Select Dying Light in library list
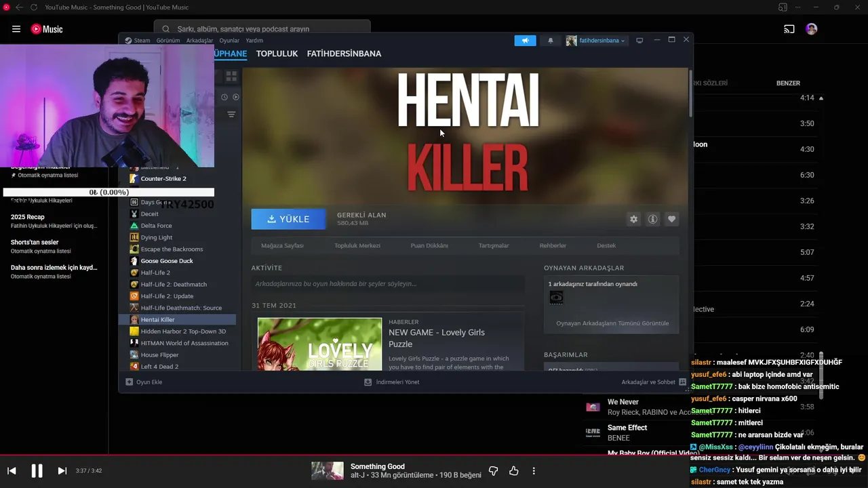The height and width of the screenshot is (488, 868). pyautogui.click(x=157, y=238)
